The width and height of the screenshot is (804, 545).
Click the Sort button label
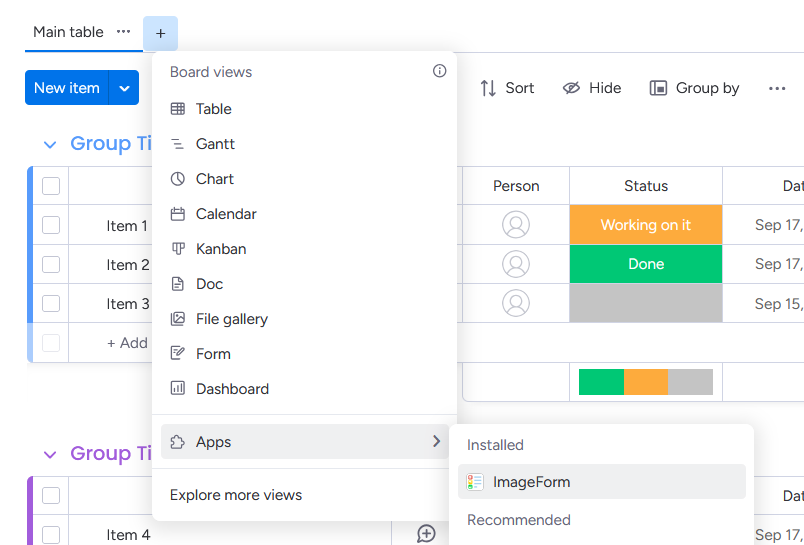pos(519,88)
